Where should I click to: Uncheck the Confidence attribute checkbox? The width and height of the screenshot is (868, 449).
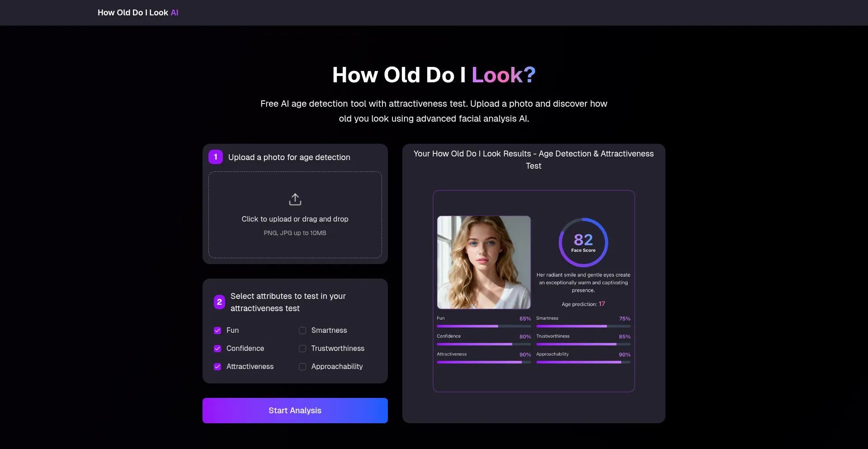click(217, 349)
